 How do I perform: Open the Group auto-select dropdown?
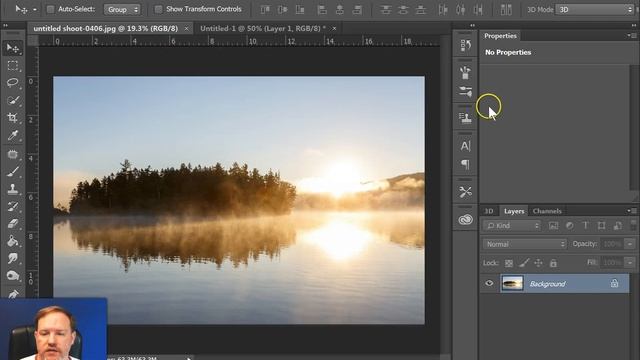(122, 9)
